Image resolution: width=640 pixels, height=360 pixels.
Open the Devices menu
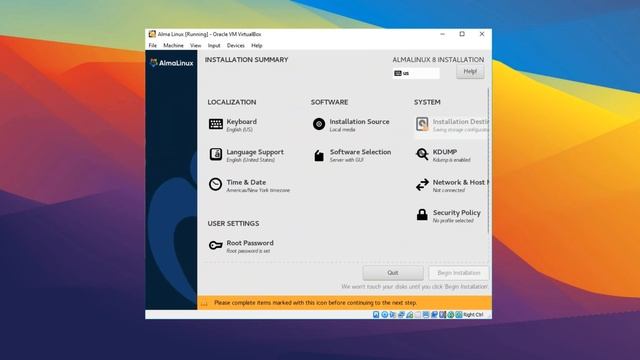(x=236, y=46)
